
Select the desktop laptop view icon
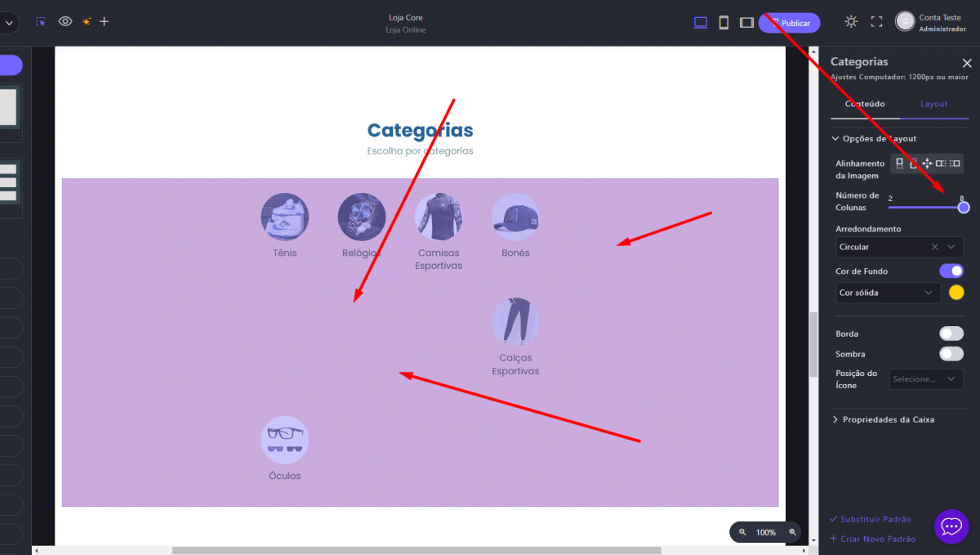click(700, 23)
